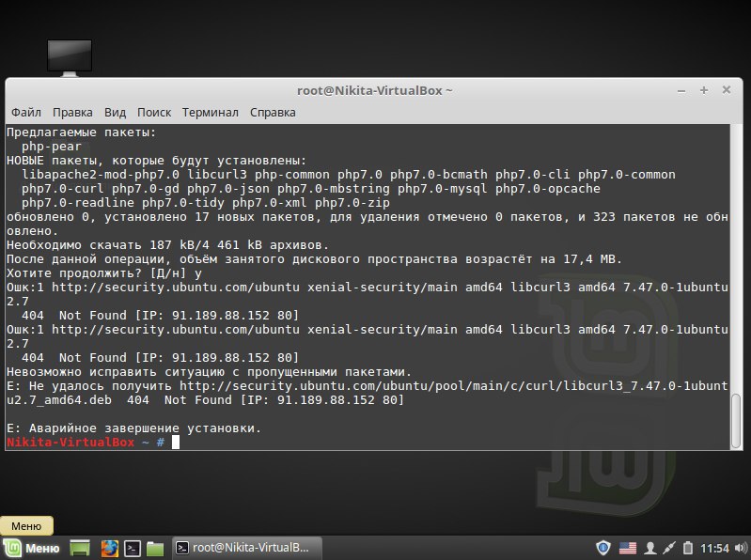Click the terminal title root@Nikita-VirtualBox

(374, 90)
